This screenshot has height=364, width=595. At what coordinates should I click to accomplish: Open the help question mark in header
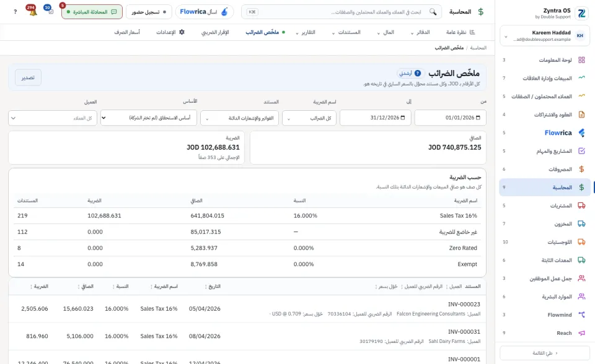point(15,12)
